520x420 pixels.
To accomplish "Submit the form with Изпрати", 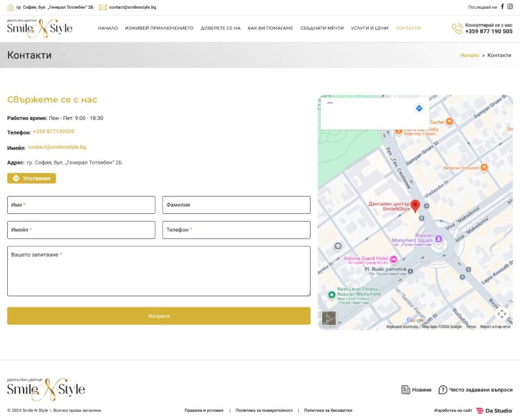I will pos(159,316).
